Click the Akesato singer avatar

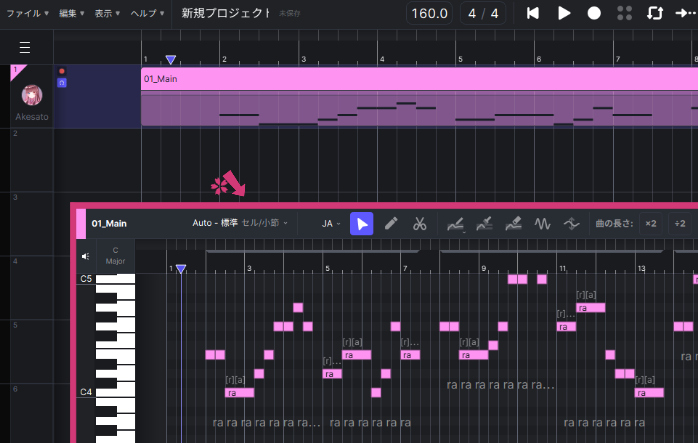32,95
